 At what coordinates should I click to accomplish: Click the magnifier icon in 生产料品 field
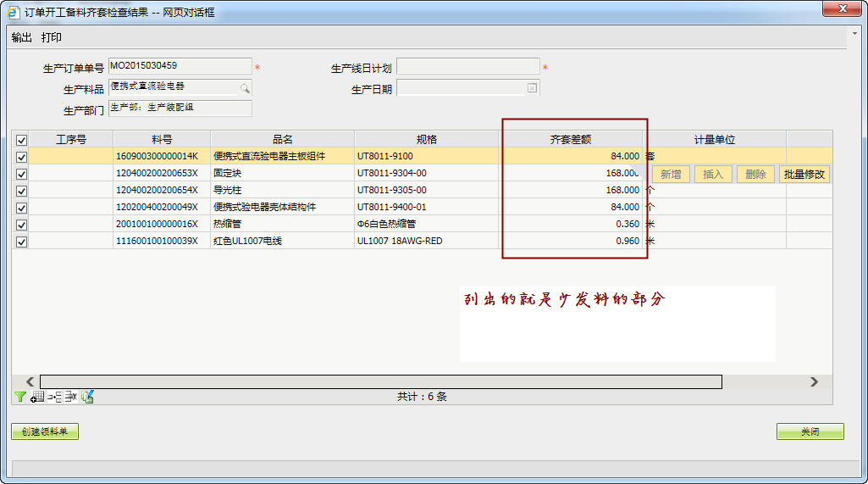pos(245,88)
